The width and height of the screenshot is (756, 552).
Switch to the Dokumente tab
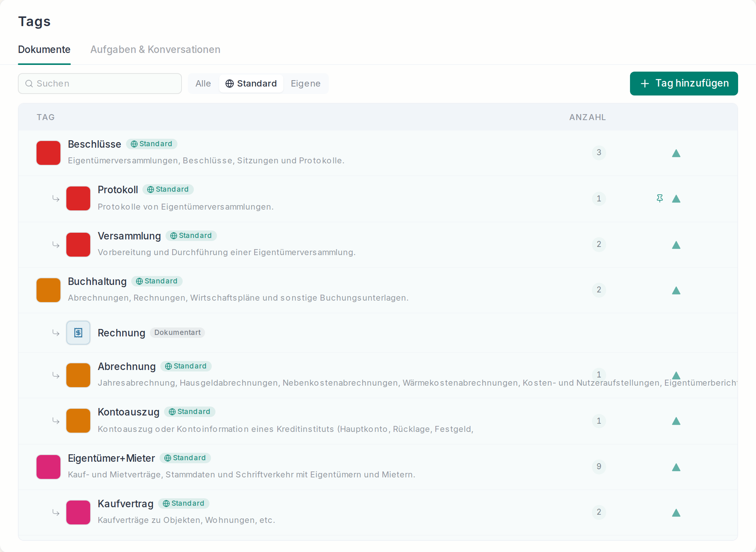pos(44,50)
